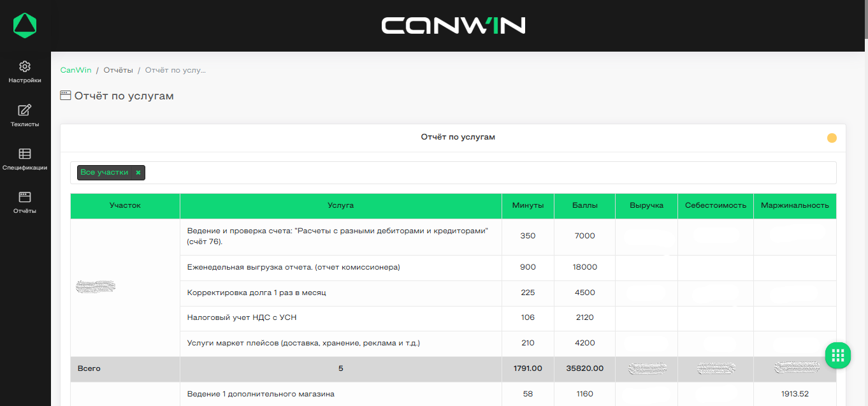
Task: Click minutes value 106
Action: (528, 317)
